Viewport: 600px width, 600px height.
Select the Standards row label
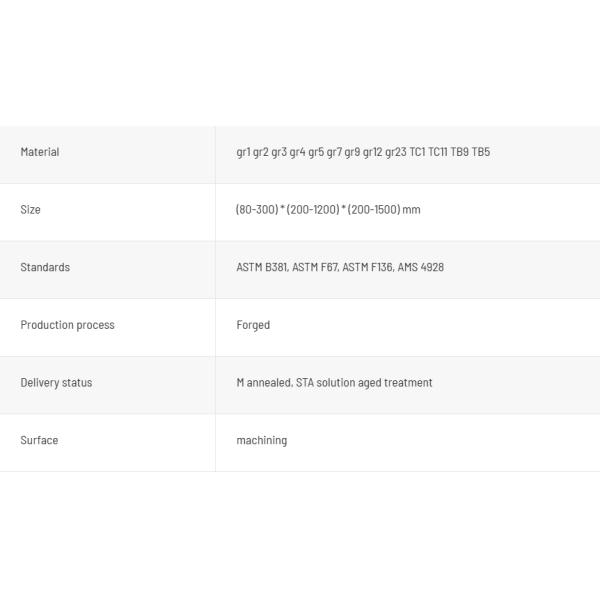(45, 267)
